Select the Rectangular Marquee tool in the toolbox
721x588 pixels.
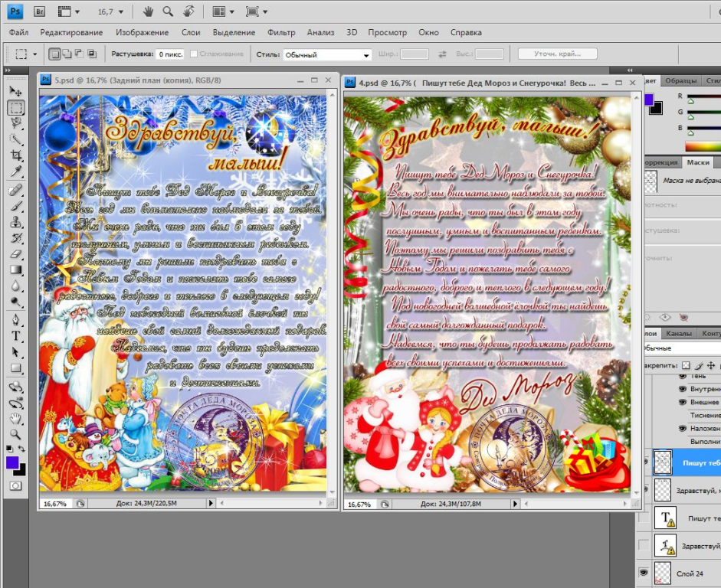[15, 108]
